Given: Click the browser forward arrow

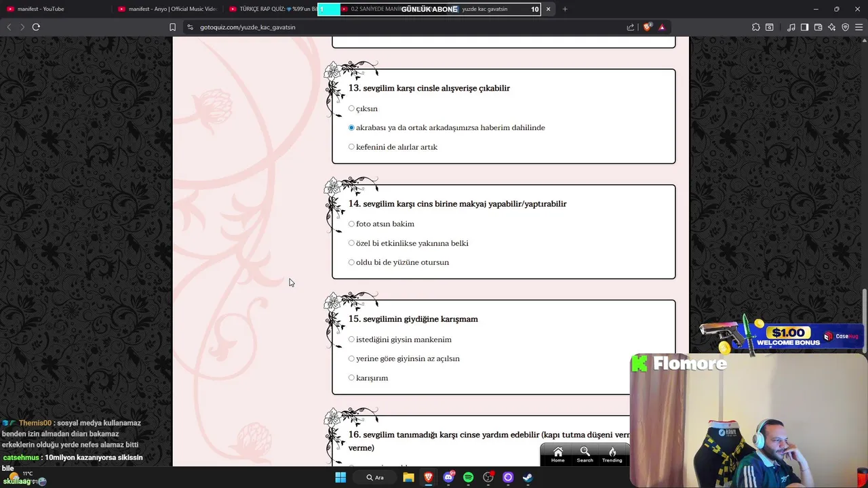Looking at the screenshot, I should 22,27.
